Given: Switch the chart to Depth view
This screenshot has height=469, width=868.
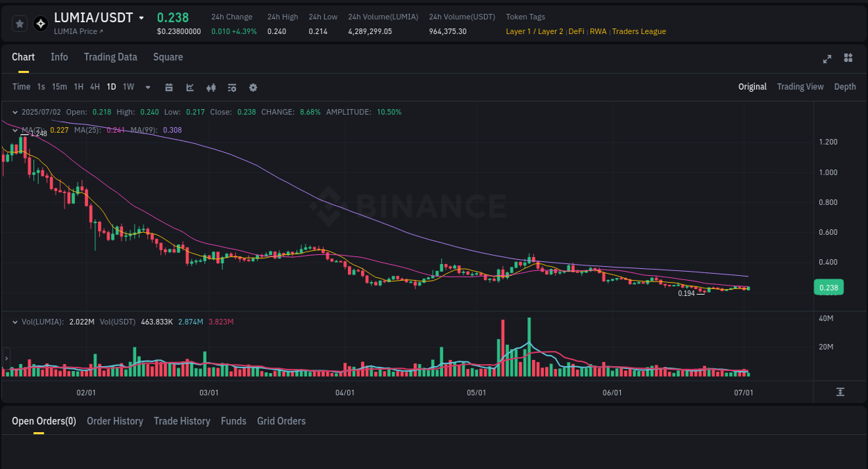Looking at the screenshot, I should 844,87.
